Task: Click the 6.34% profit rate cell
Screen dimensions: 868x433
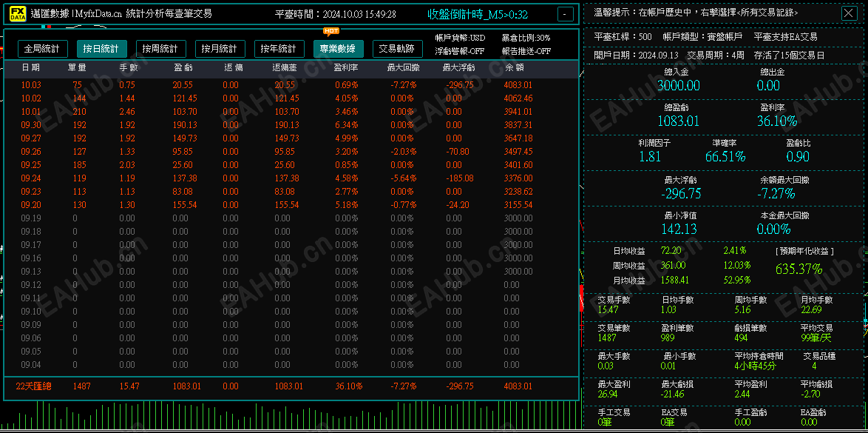Action: (x=347, y=125)
